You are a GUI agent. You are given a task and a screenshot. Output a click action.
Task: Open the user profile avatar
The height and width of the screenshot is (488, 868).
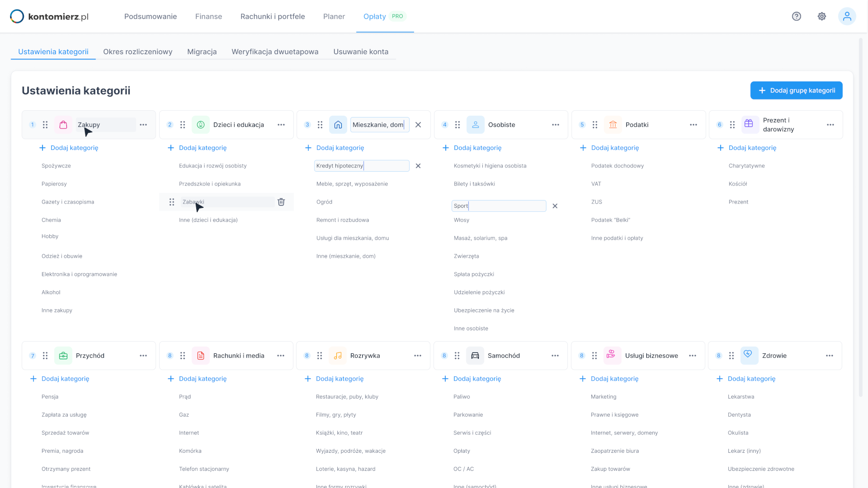847,17
